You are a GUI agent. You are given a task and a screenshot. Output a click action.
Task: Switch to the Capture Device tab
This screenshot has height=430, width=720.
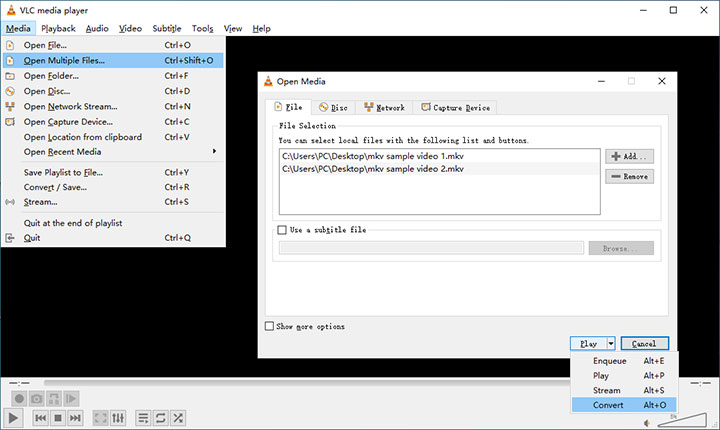point(455,108)
